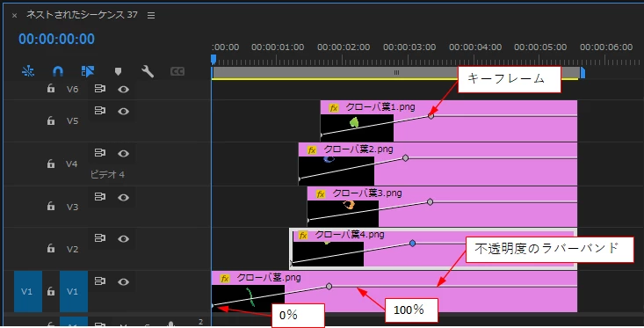644x328 pixels.
Task: Click fx badge on クローバ葉1.png clip
Action: (x=334, y=108)
